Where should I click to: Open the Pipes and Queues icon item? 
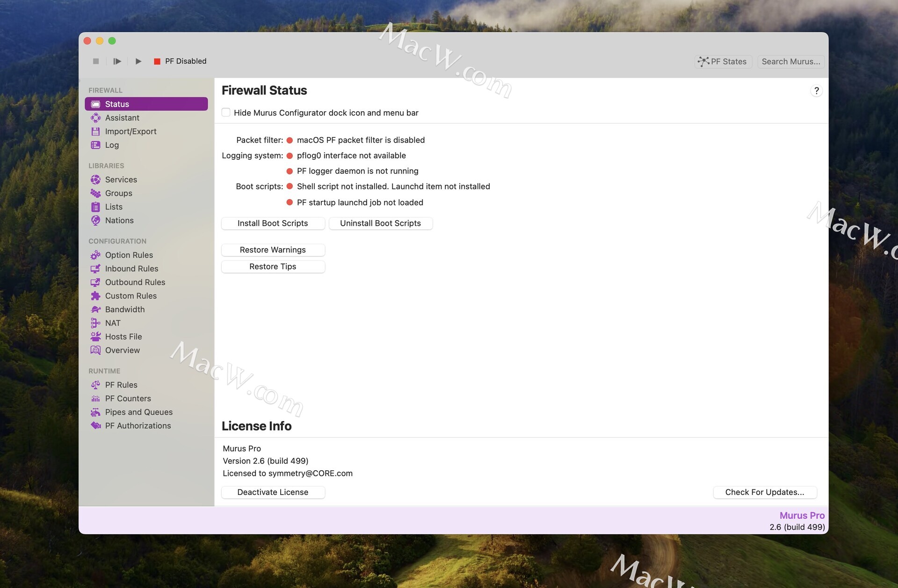coord(96,412)
